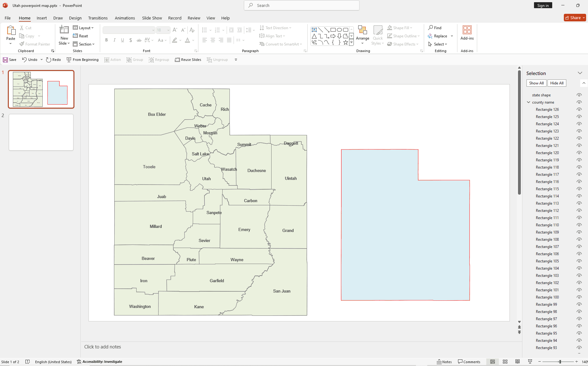Hide Rectangle 110 via eye icon

579,225
